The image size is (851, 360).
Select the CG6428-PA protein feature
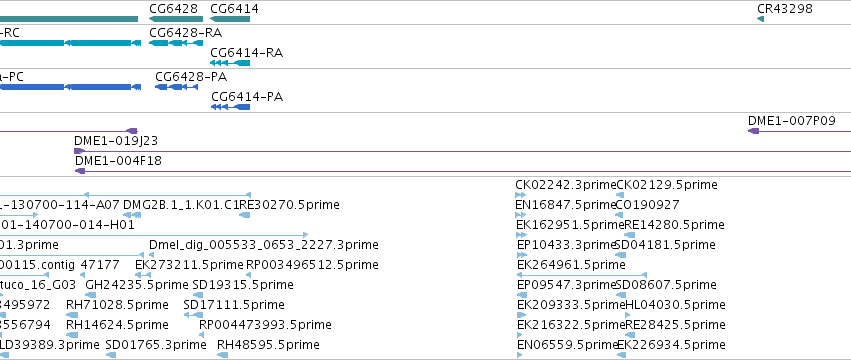pyautogui.click(x=176, y=87)
